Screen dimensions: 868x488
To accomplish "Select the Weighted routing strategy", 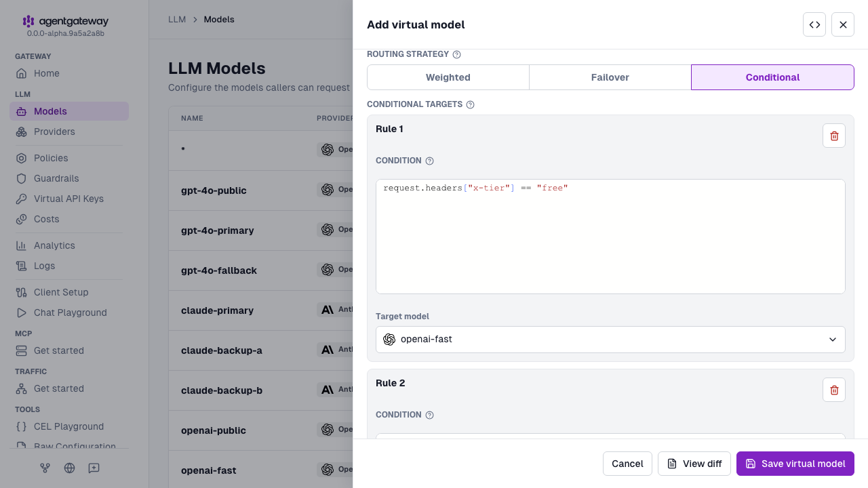I will [x=448, y=77].
